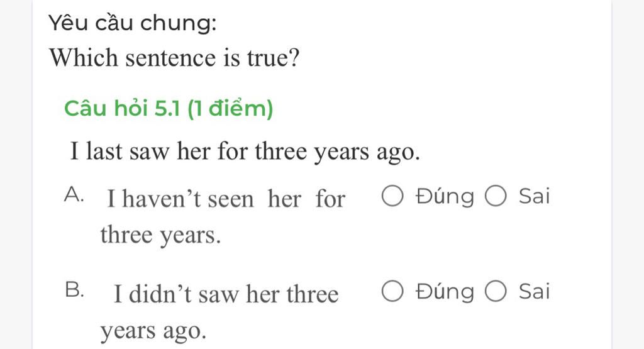644x349 pixels.
Task: Click the words years ago. in answer B
Action: pos(153,331)
